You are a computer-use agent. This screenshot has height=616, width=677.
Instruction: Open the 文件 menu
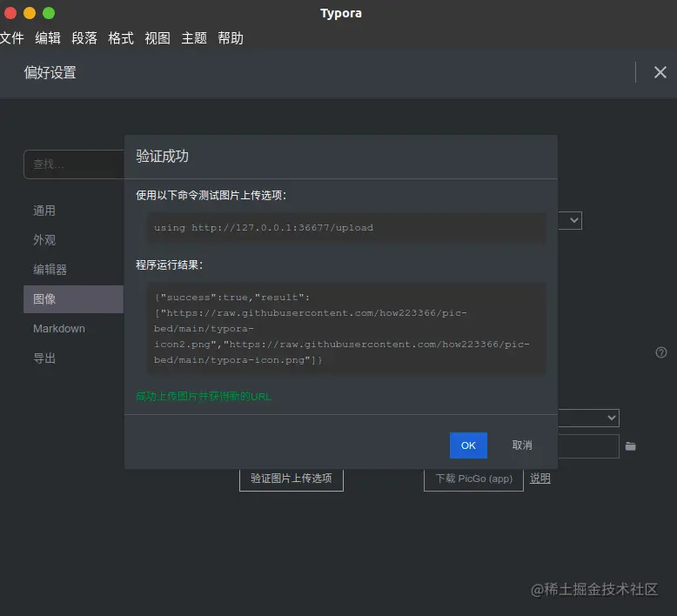click(x=11, y=38)
